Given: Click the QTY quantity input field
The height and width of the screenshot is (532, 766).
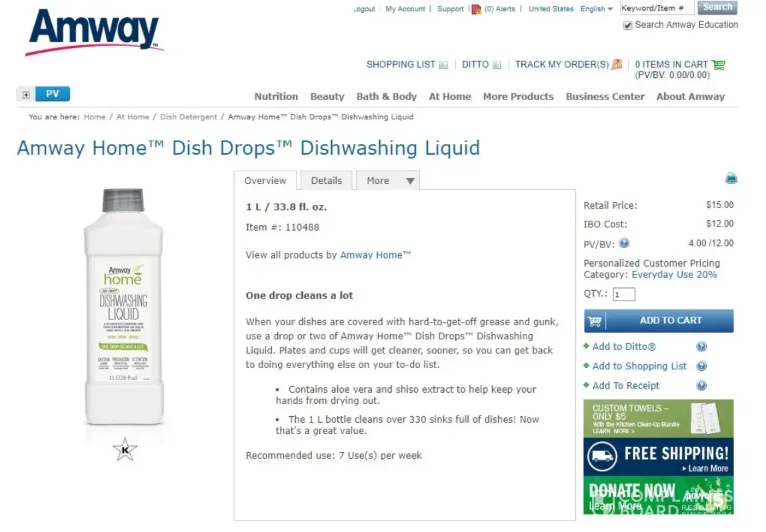Looking at the screenshot, I should point(624,295).
